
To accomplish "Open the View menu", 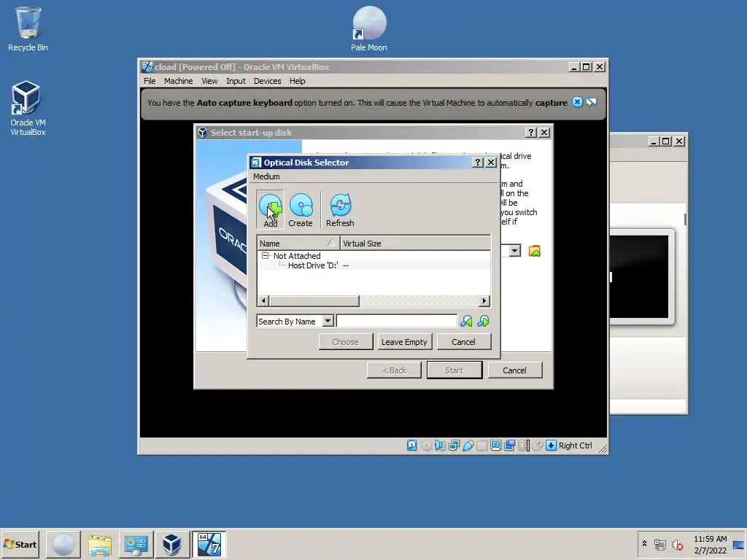I will click(x=209, y=81).
